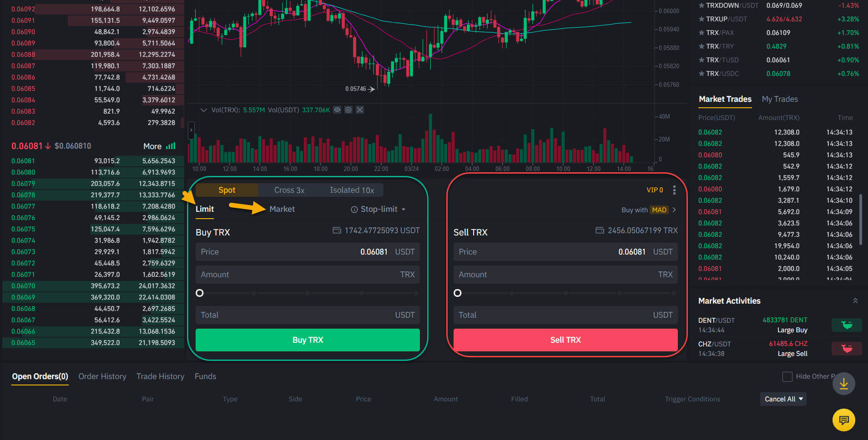Click the Buy TRX Amount input field
Screen dimensions: 868x440
(x=308, y=275)
